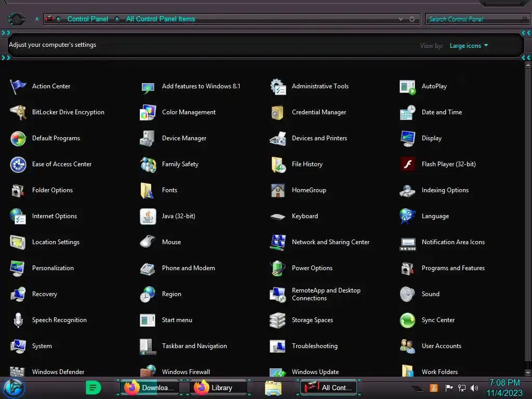Click the RemoteApp and Desktop Connections label
The height and width of the screenshot is (399, 532).
(x=326, y=294)
